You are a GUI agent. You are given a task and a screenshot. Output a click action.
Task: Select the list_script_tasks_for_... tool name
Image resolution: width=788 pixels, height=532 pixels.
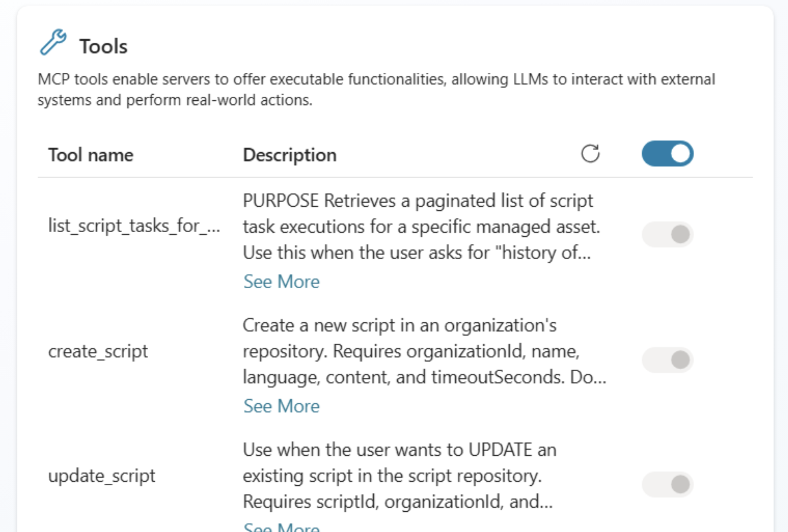click(134, 225)
